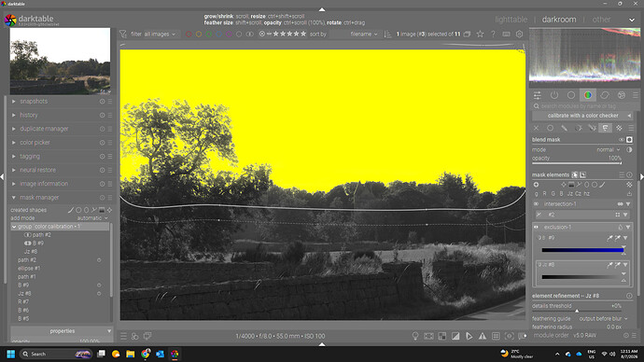Select drawn mask pencil icon
Viewport: 644px width, 362px height.
(564, 128)
